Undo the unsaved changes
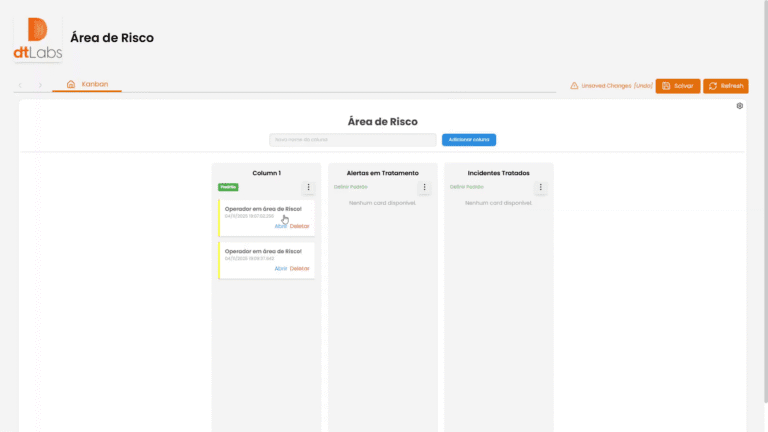 coord(643,86)
